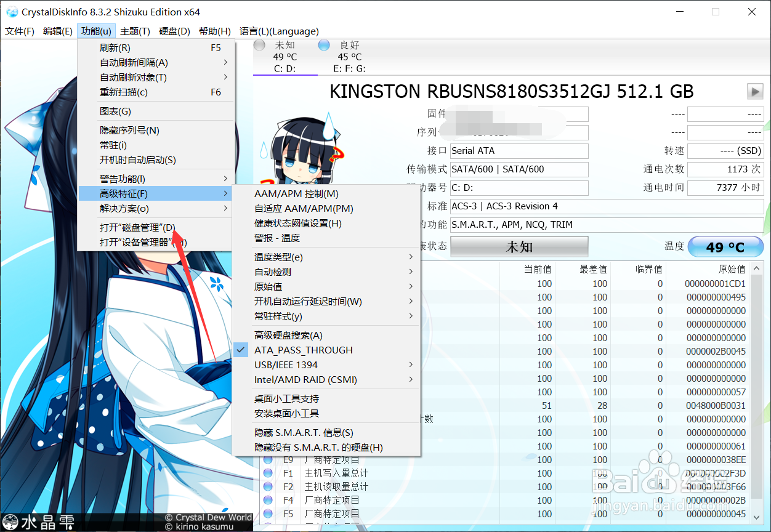The height and width of the screenshot is (532, 771).
Task: Click the 临界值 column header
Action: pos(648,269)
